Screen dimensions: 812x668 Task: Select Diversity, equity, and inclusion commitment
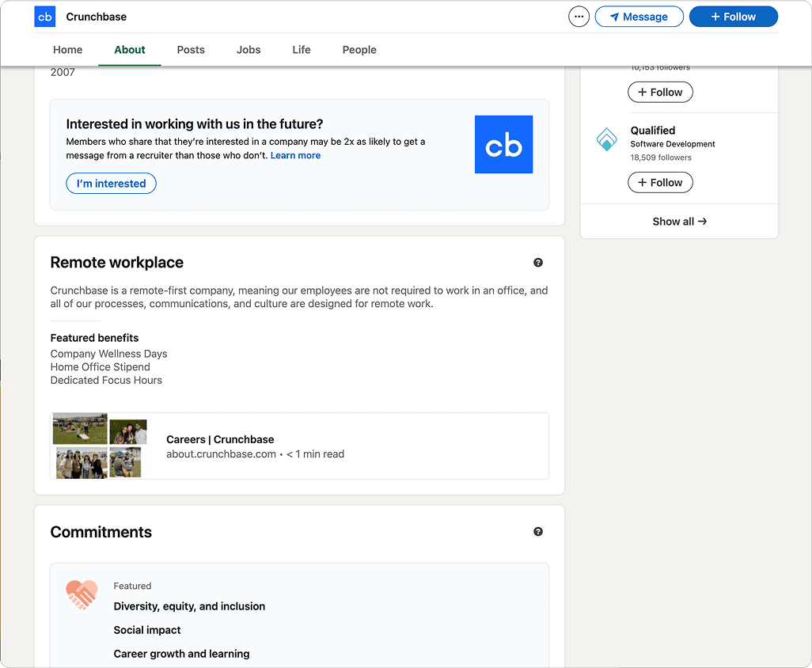point(189,606)
